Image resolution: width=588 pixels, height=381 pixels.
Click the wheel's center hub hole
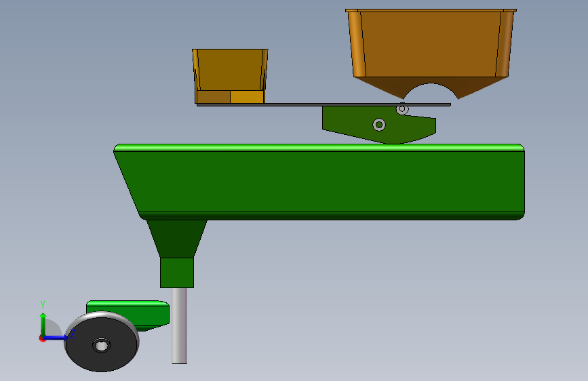coord(101,345)
